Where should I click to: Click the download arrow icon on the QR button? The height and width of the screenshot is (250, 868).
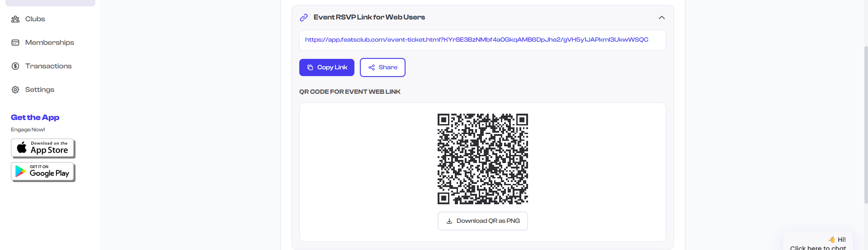coord(449,221)
